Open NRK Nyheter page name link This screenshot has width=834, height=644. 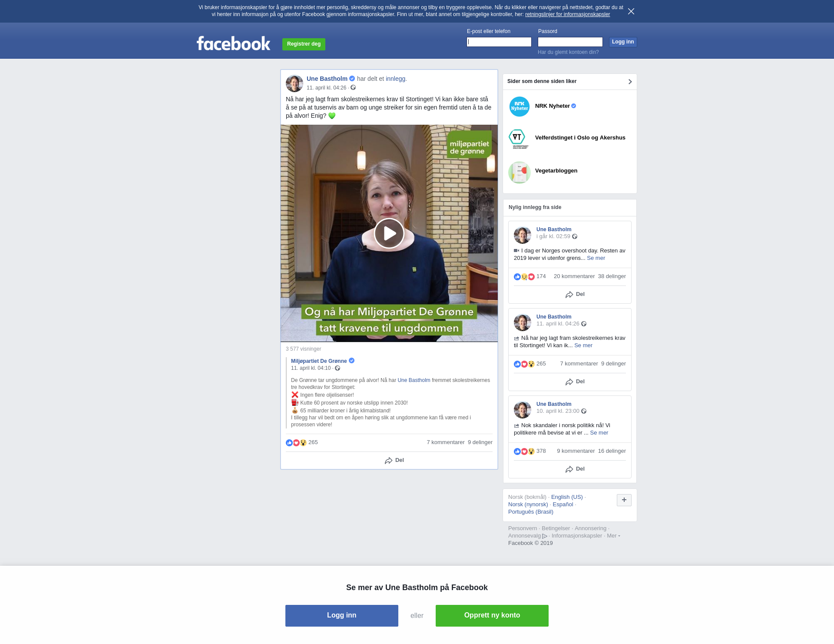click(553, 106)
